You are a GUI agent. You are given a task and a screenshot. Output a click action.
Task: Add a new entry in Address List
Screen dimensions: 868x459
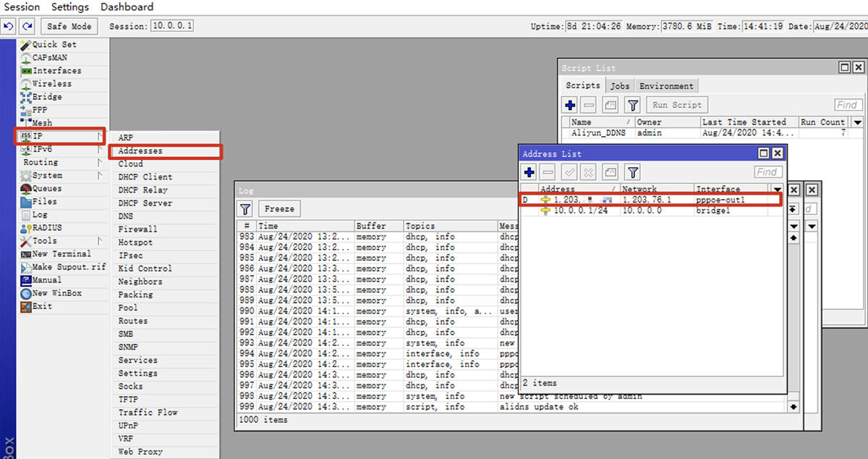click(529, 172)
